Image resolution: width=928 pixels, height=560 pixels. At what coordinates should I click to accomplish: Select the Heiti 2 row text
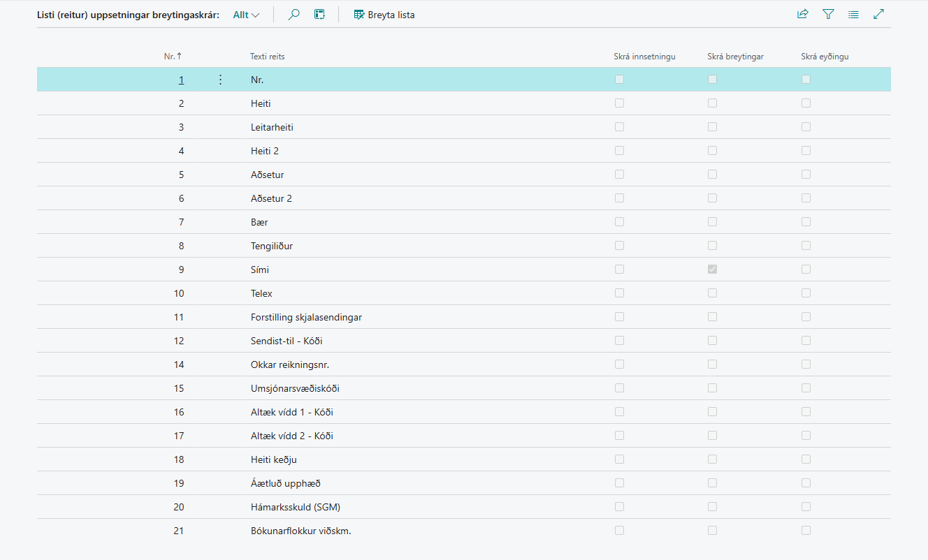[x=265, y=151]
